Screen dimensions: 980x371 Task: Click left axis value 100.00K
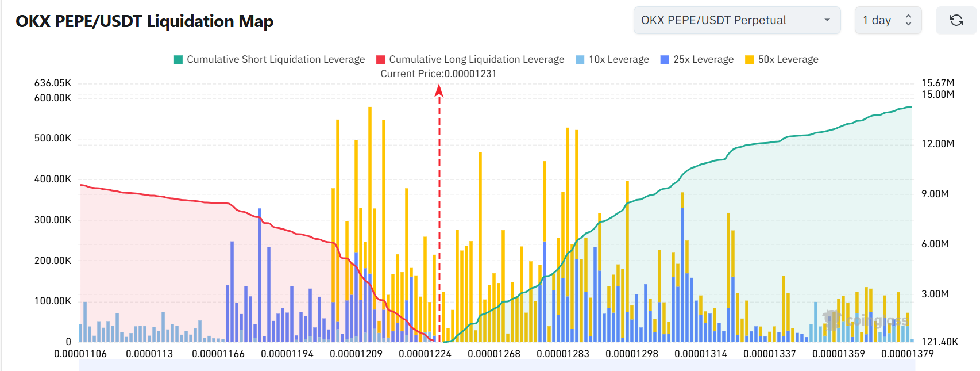pyautogui.click(x=53, y=301)
